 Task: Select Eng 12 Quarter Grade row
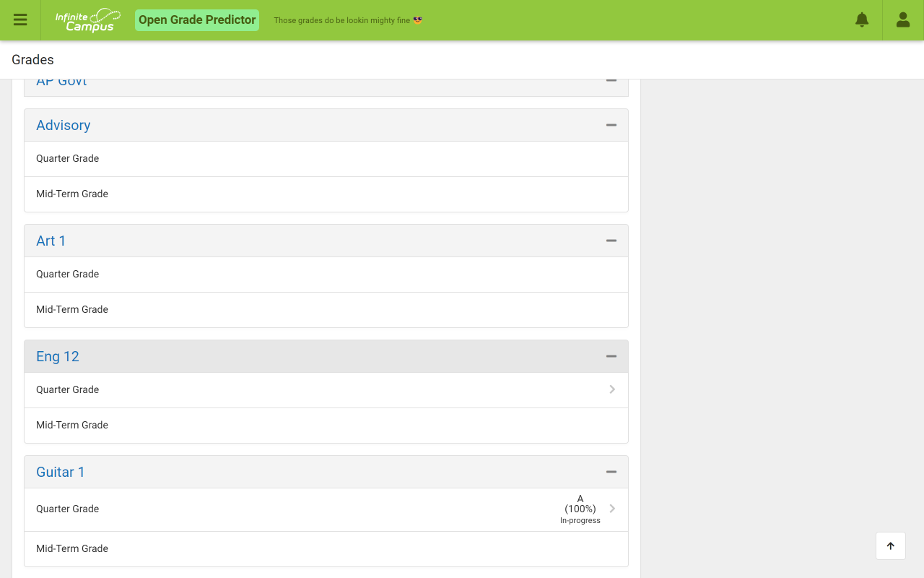pyautogui.click(x=326, y=390)
